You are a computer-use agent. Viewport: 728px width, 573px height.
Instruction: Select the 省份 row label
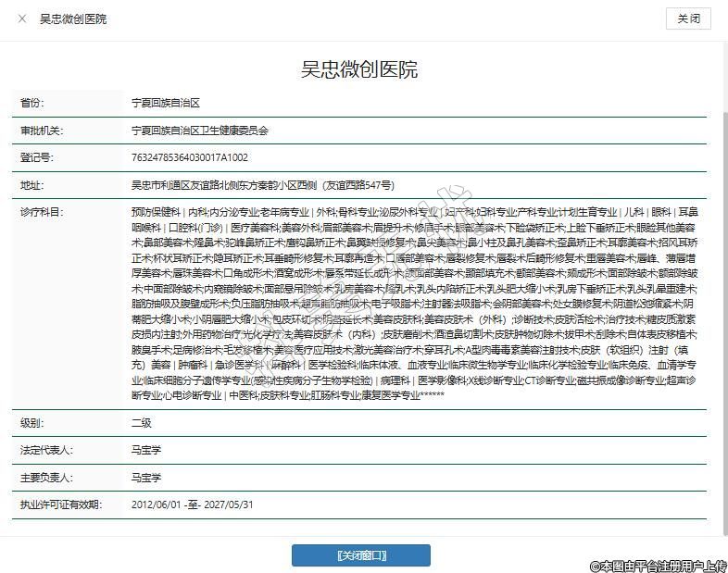click(x=32, y=104)
